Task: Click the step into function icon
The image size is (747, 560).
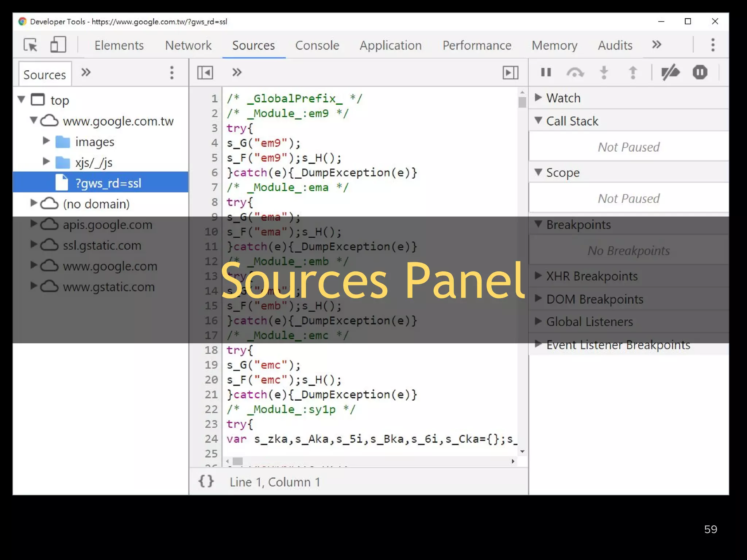Action: [604, 72]
